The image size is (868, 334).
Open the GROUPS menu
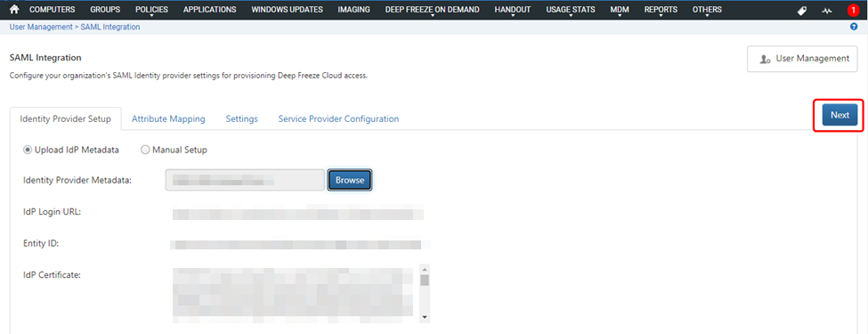(105, 10)
